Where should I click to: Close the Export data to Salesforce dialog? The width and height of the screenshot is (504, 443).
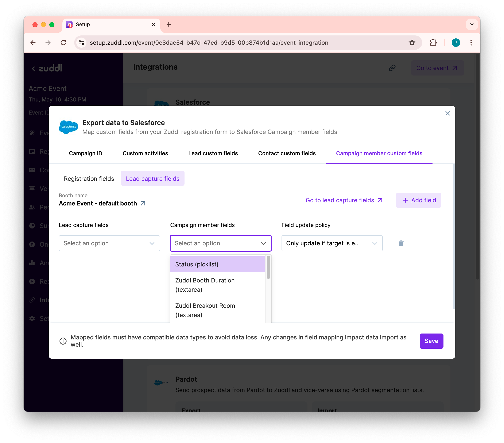tap(447, 113)
